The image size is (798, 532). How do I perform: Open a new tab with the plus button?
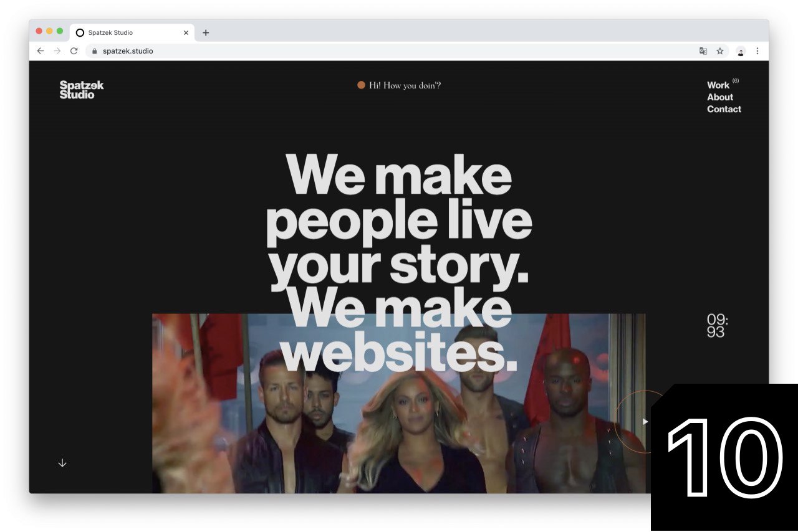click(206, 32)
